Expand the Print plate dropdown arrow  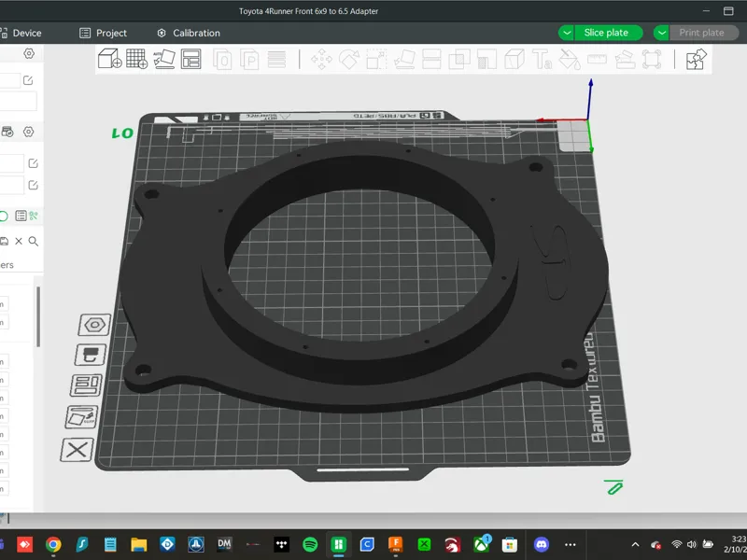[x=661, y=33]
